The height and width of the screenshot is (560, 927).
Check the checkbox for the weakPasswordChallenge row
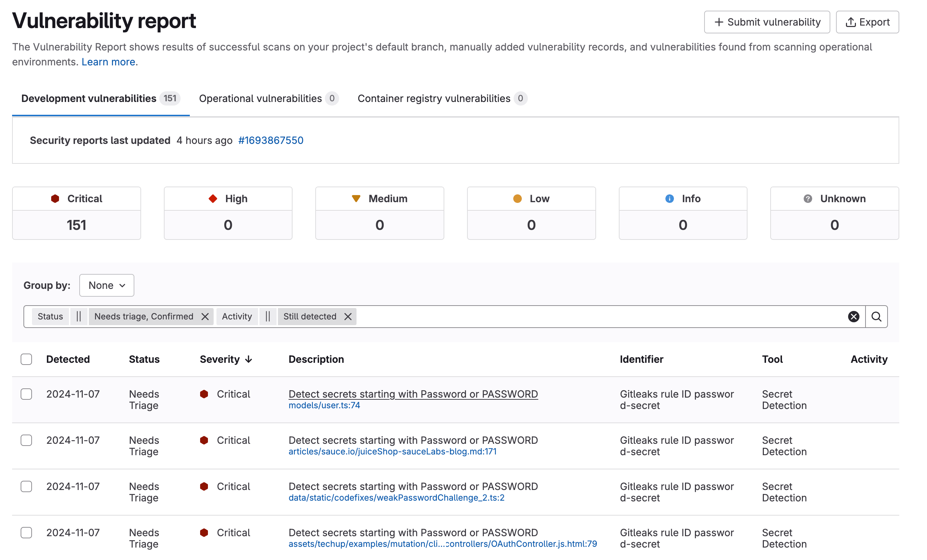(26, 486)
